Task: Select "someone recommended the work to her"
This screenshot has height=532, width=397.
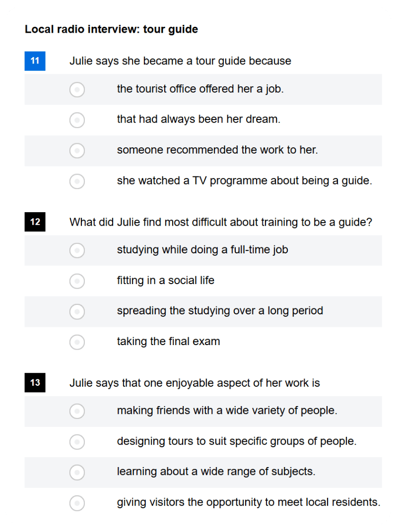Action: (x=77, y=151)
